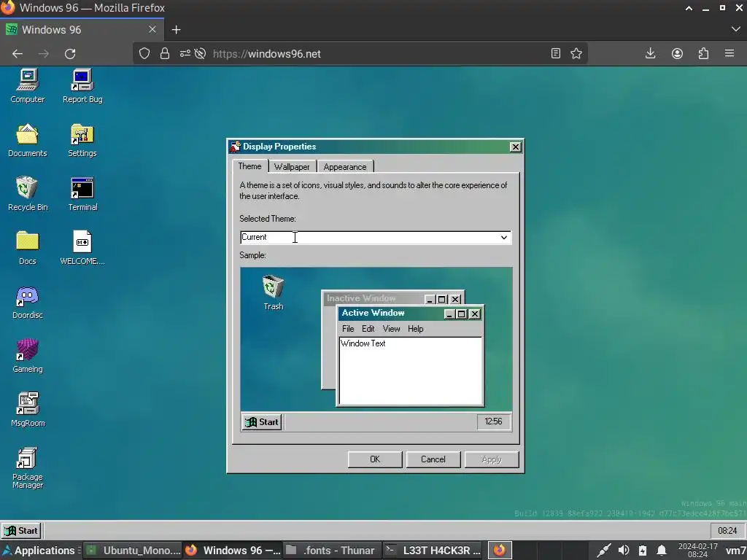The height and width of the screenshot is (560, 747).
Task: Switch to the Wallpaper tab
Action: [x=292, y=167]
